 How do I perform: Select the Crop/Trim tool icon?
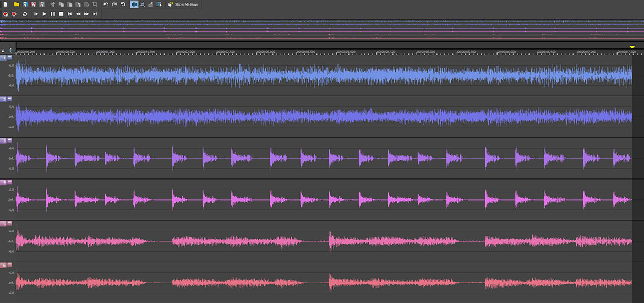coord(95,4)
